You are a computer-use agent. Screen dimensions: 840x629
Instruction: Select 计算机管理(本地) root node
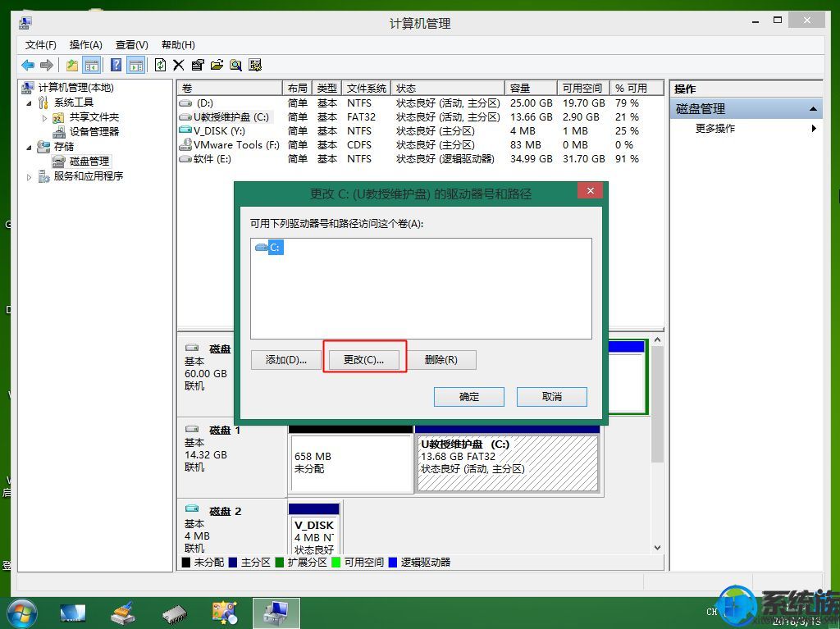click(x=76, y=87)
